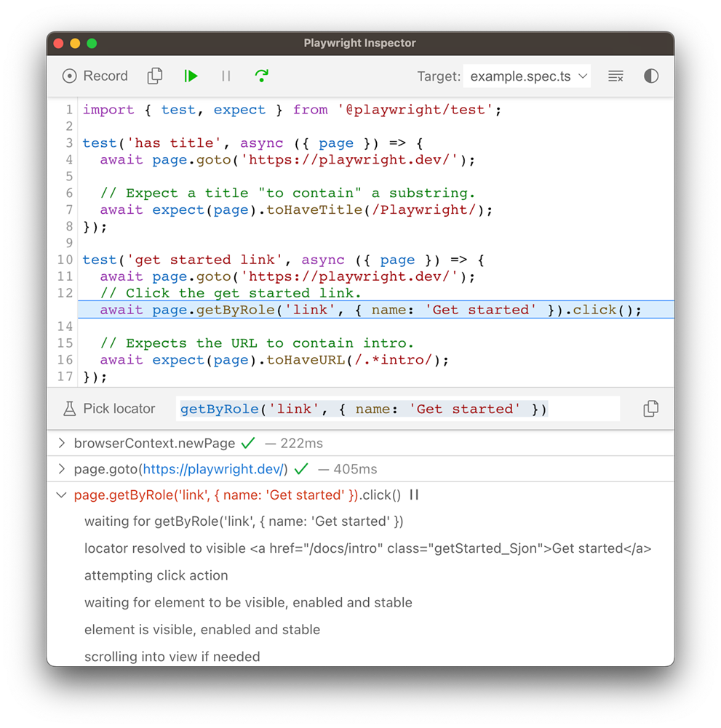Screen dimensions: 721x728
Task: Select the test('get started link' line
Action: [284, 260]
